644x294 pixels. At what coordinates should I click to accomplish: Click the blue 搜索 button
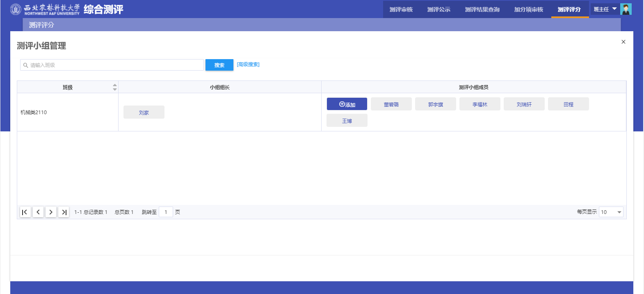[x=219, y=65]
